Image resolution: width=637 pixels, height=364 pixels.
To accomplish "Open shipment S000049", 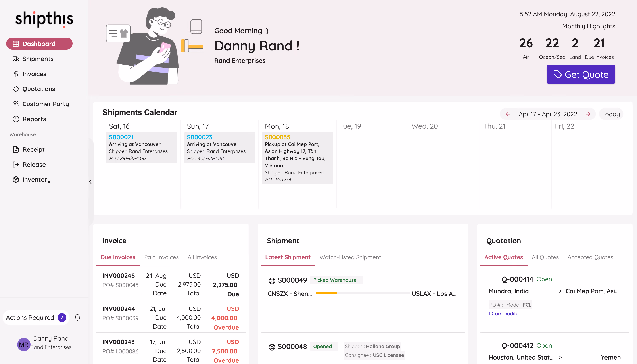I will [292, 280].
